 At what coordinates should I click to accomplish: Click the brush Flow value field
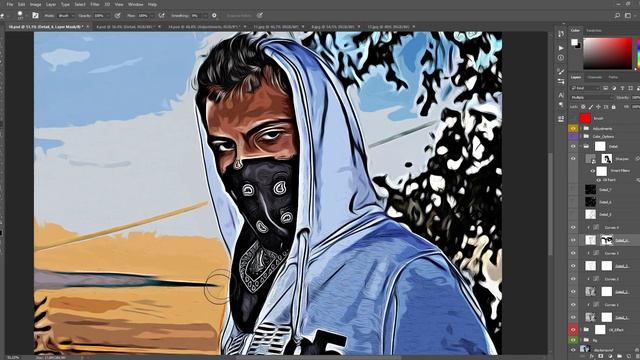coord(143,16)
